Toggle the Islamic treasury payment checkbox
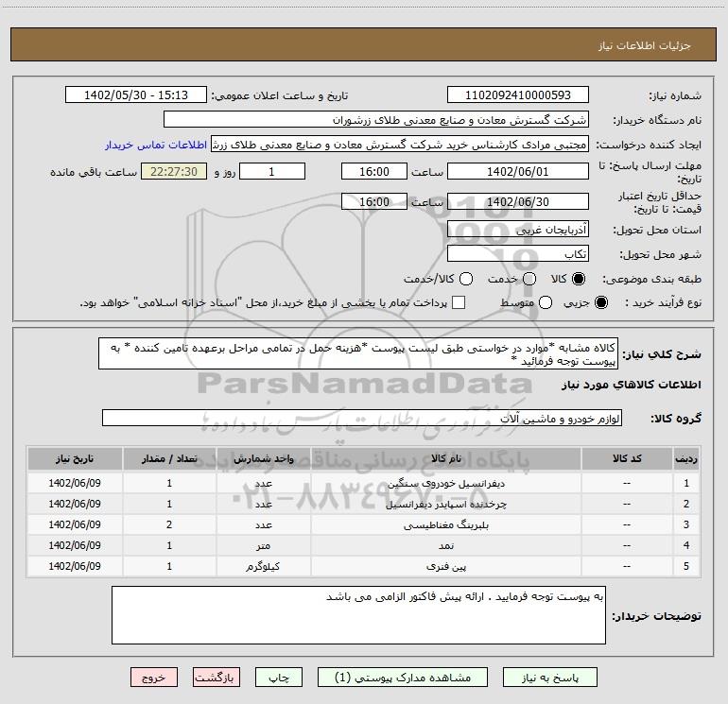Screen dimensions: 728x704 (459, 302)
